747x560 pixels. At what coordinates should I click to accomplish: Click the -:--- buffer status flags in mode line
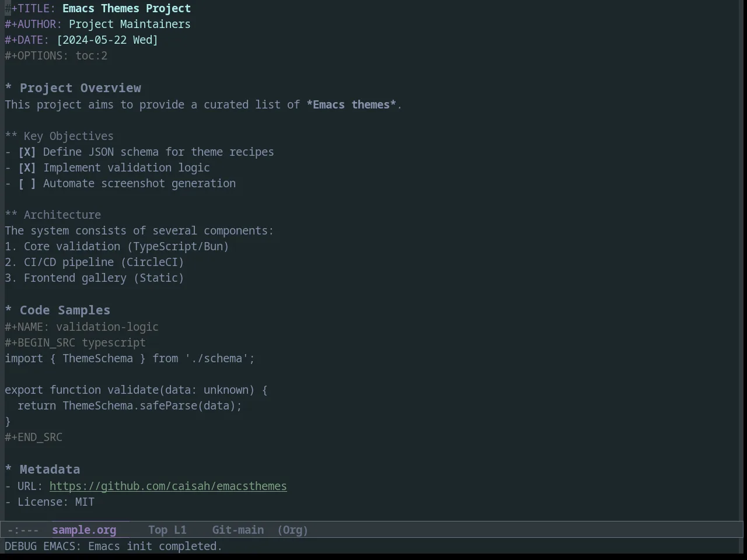pyautogui.click(x=23, y=530)
